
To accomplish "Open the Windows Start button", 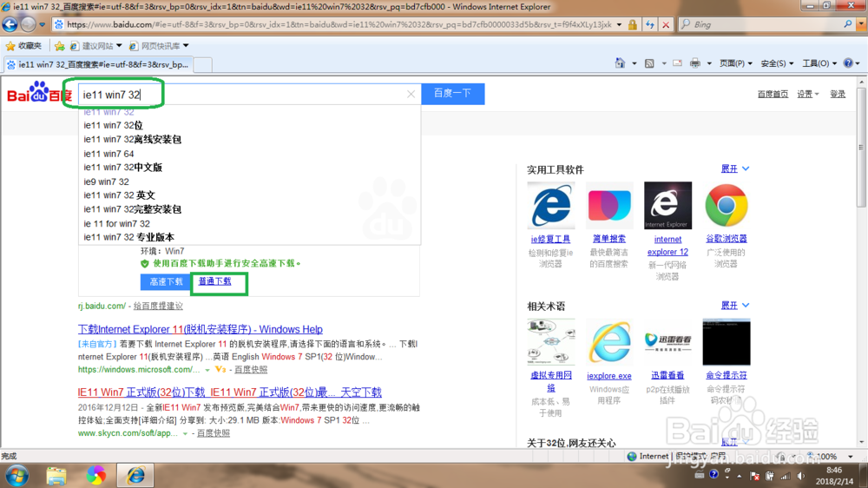I will click(x=16, y=476).
